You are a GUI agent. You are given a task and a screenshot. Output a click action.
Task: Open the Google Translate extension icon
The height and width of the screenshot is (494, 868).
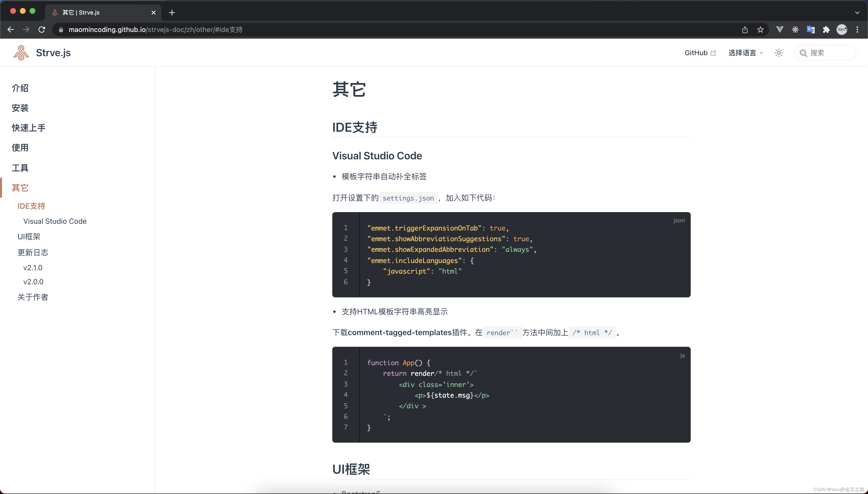(x=811, y=30)
